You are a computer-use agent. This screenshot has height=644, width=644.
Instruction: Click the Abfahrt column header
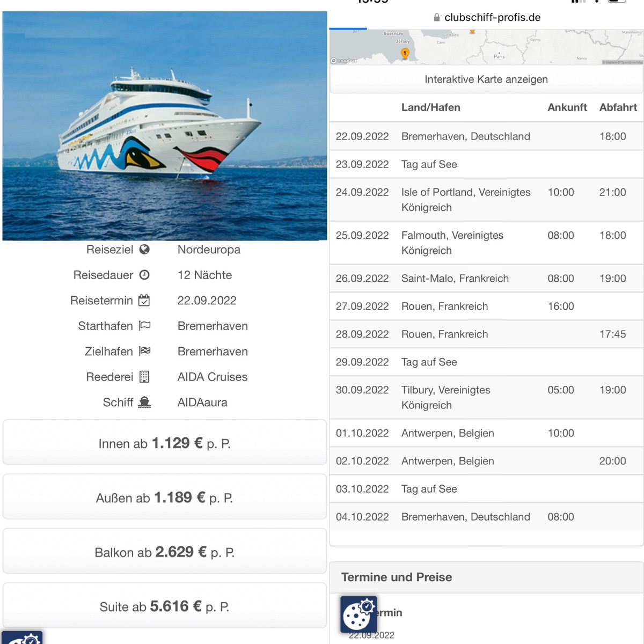point(618,107)
